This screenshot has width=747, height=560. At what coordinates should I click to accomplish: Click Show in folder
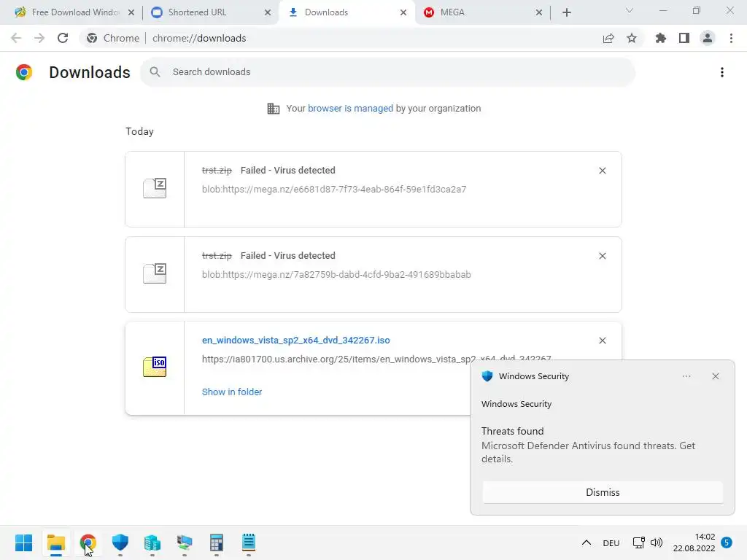coord(232,392)
